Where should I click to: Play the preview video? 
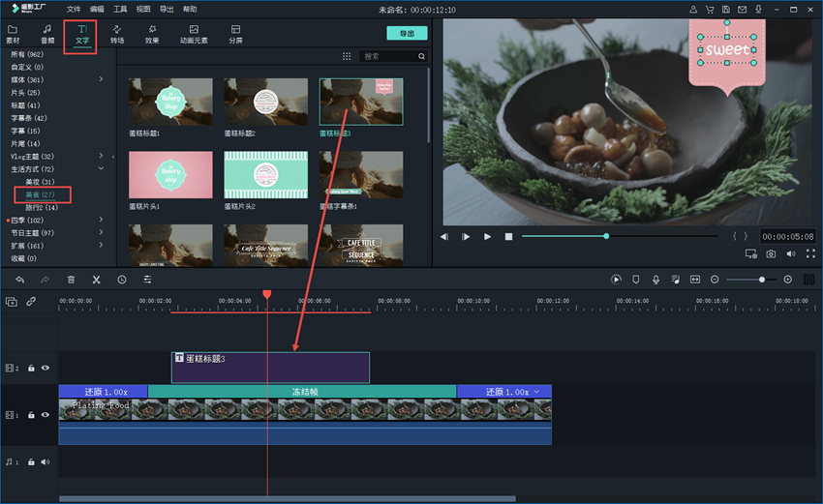(487, 236)
